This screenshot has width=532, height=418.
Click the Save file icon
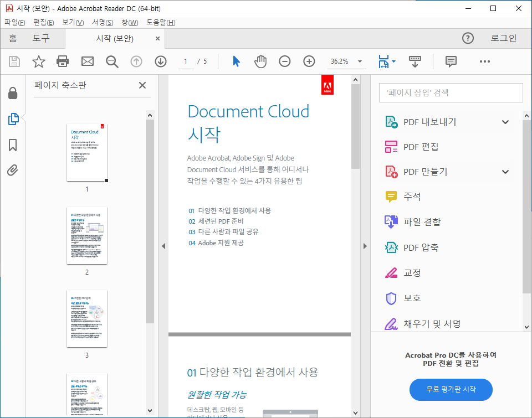pyautogui.click(x=14, y=61)
